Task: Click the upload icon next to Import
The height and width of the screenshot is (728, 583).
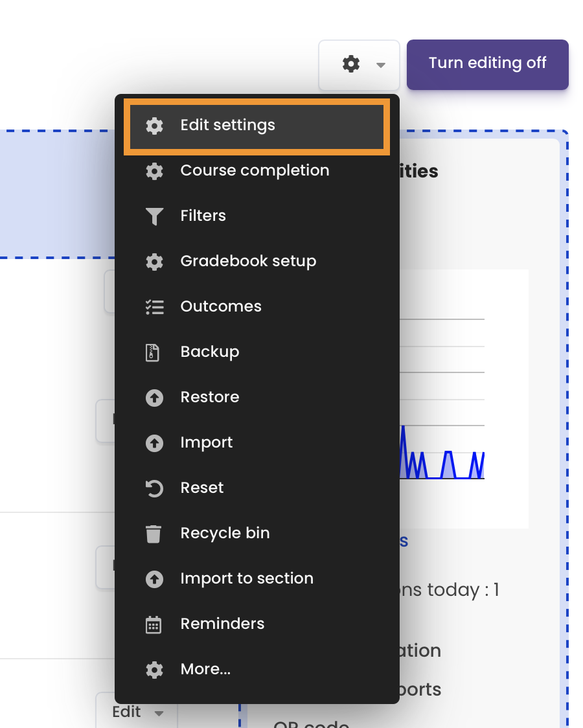Action: click(155, 444)
